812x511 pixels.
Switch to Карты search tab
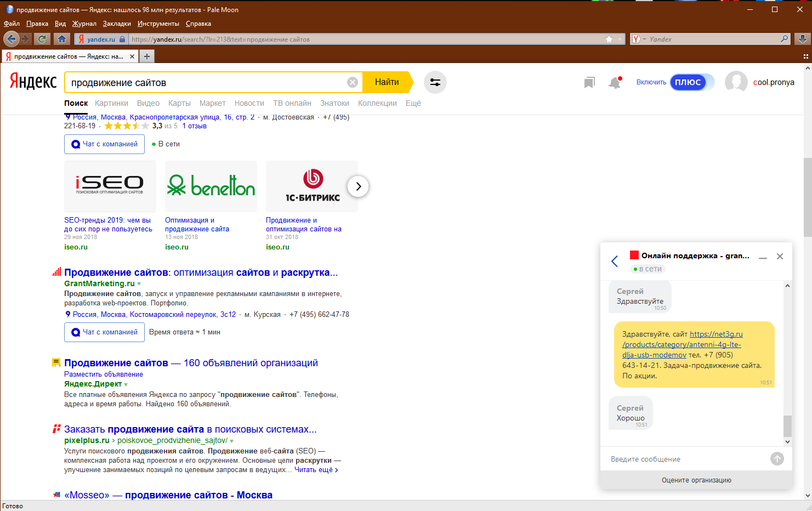coord(179,103)
